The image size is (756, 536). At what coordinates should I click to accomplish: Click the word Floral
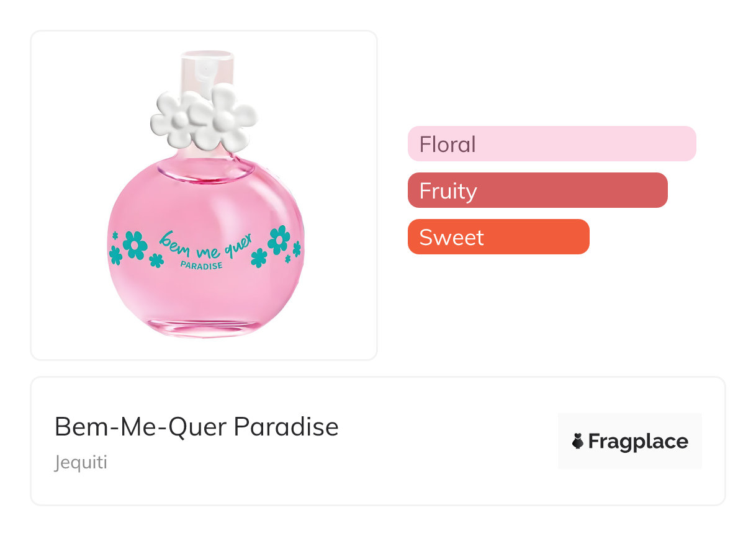coord(448,145)
